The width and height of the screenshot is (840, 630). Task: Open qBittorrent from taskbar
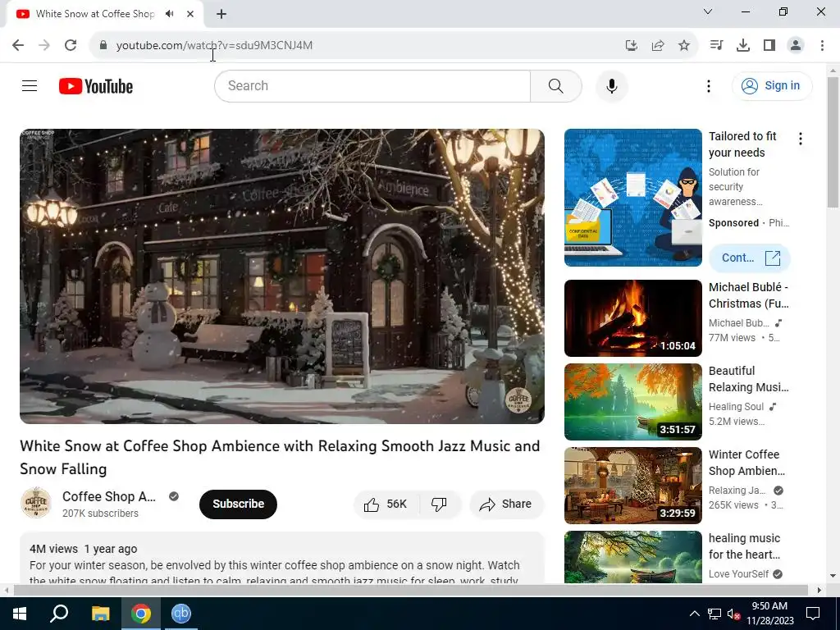181,614
